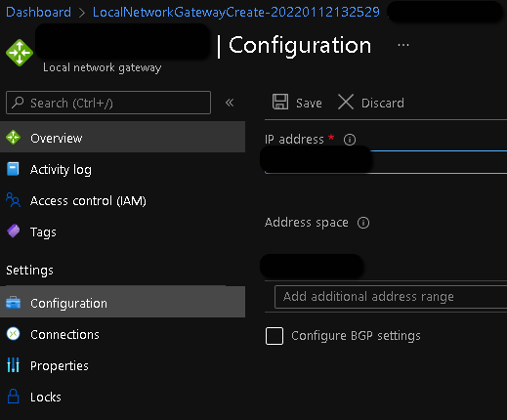Open the more options ellipsis menu
This screenshot has height=420, width=507.
403,45
